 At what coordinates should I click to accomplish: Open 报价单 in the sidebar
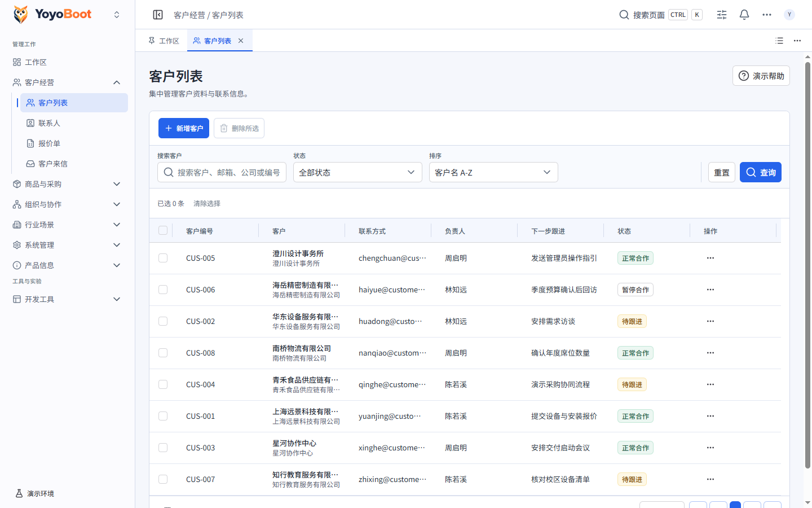74,143
